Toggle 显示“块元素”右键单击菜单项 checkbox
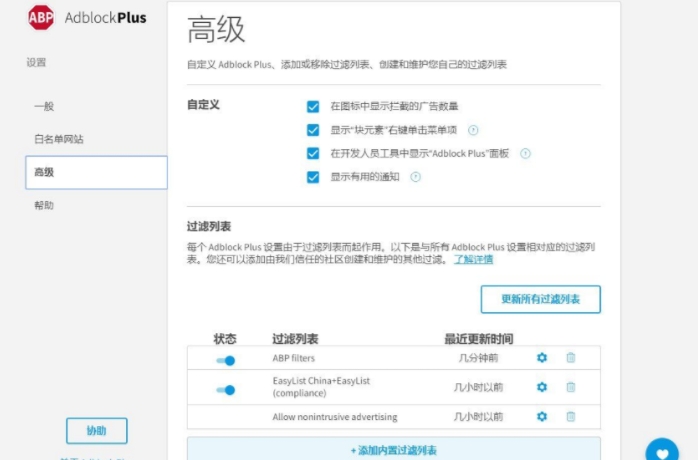698x460 pixels. click(x=313, y=130)
